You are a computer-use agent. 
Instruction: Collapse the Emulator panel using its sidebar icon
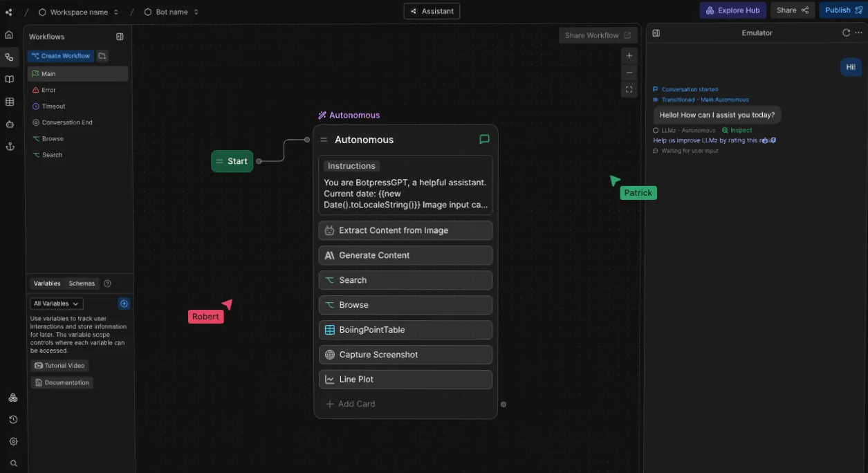pos(656,33)
